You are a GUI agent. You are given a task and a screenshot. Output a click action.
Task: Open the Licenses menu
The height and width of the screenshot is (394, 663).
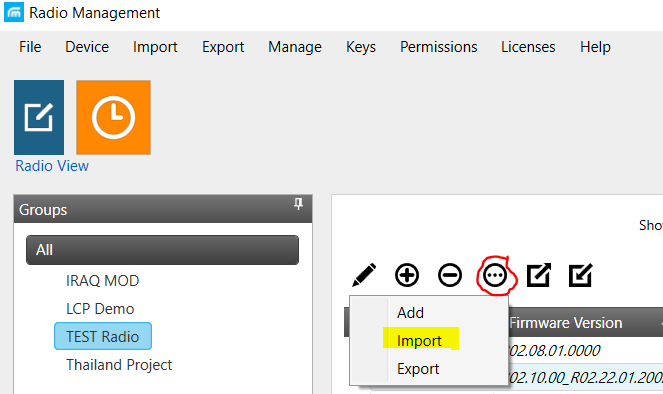point(528,47)
